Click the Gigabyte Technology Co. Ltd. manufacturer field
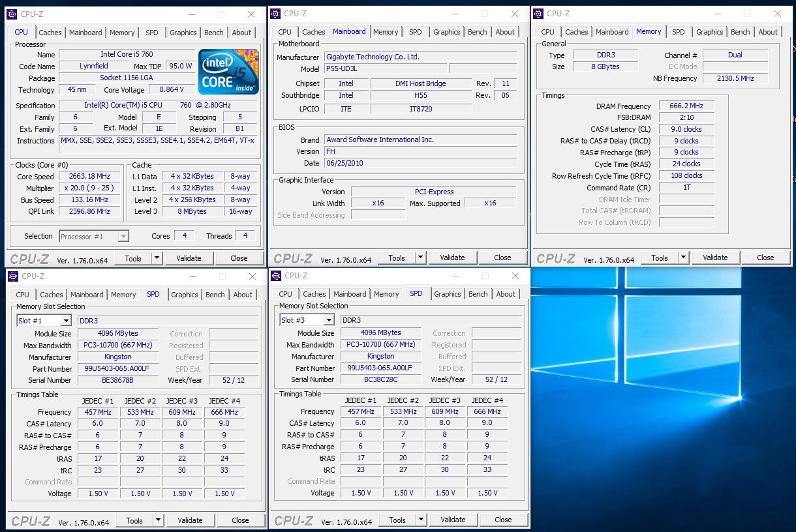This screenshot has width=796, height=532. (420, 57)
